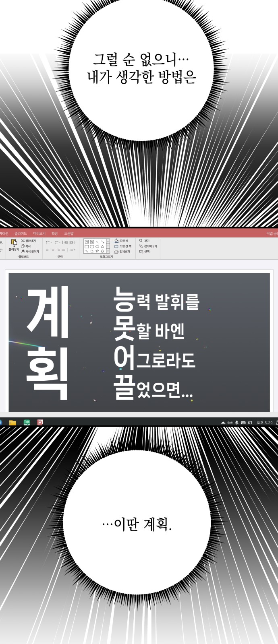Click 찾기 find in the ribbon
Screen dimensions: 278x644
coord(144,241)
